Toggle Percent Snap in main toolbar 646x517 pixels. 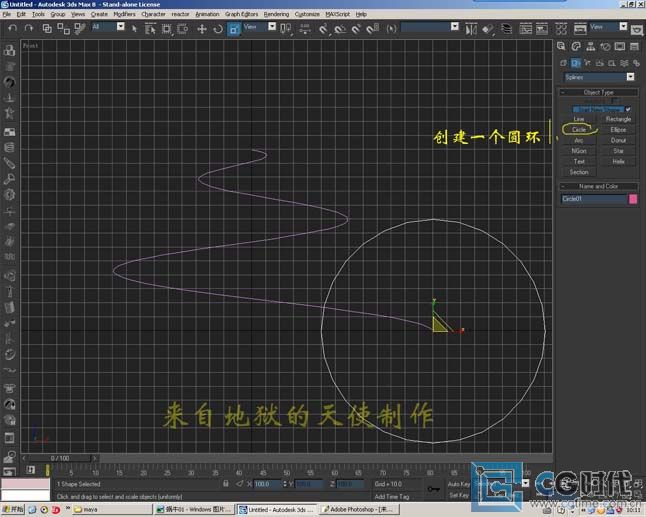[356, 29]
